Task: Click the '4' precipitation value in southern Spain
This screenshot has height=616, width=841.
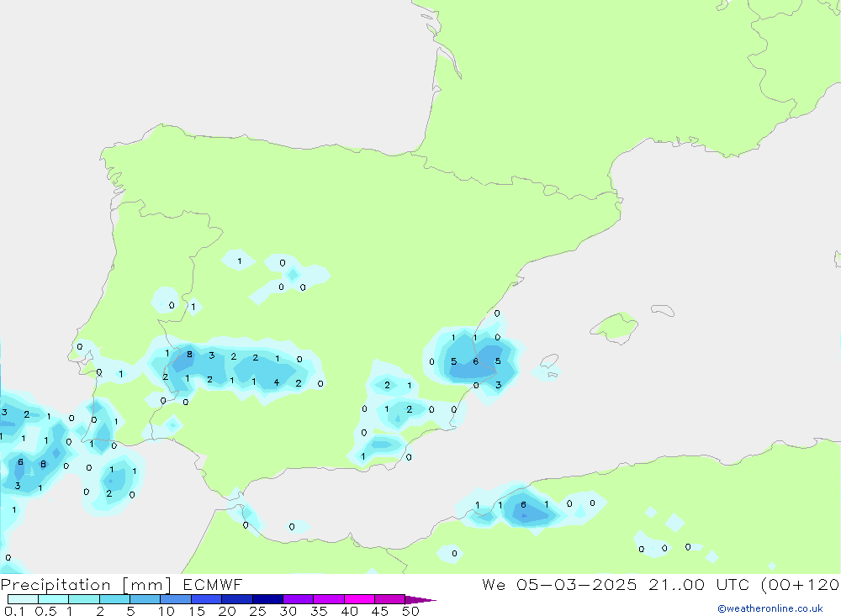Action: pos(276,382)
